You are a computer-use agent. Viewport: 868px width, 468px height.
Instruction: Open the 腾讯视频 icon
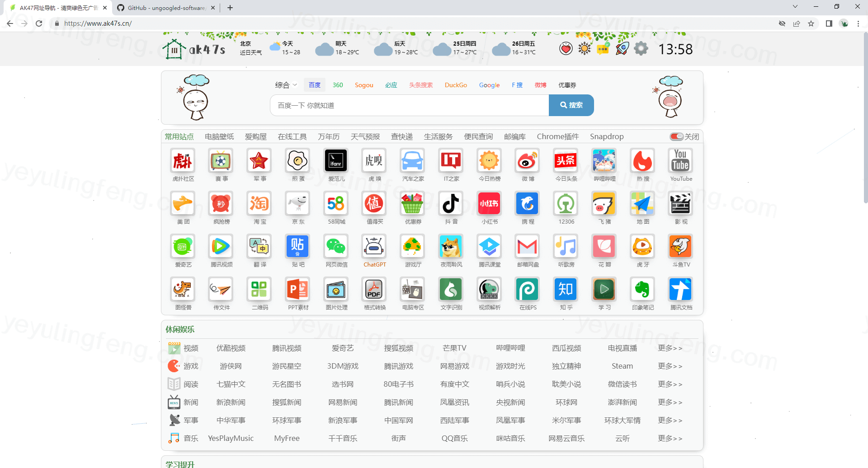[x=221, y=246]
